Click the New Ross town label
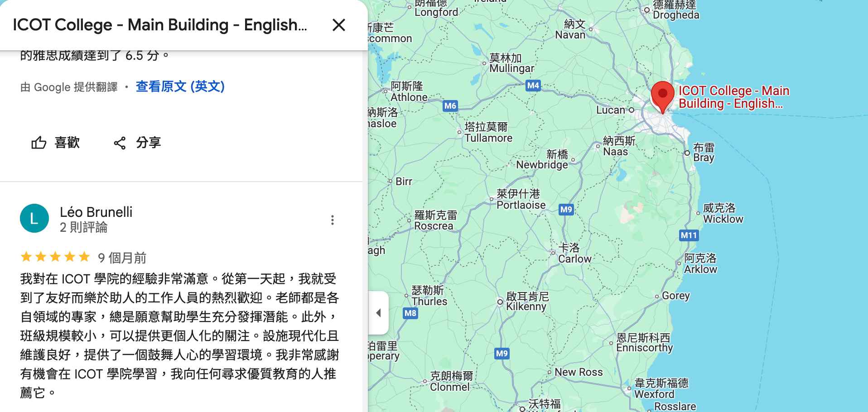Screen dimensions: 868x412 (x=579, y=372)
